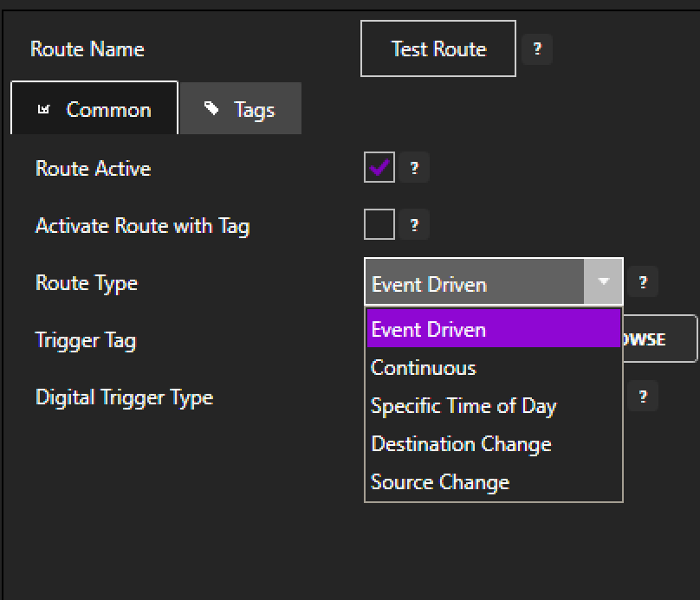Open help next to Digital Trigger Type

(643, 397)
